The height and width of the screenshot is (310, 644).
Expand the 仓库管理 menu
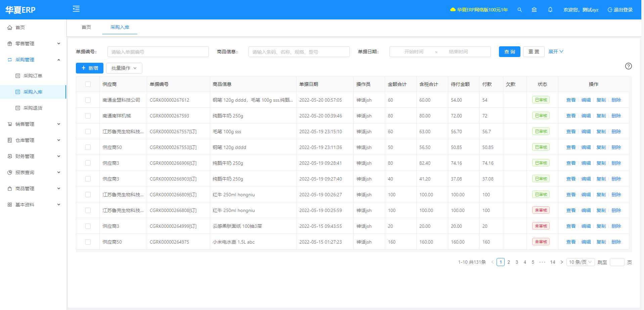pyautogui.click(x=33, y=140)
